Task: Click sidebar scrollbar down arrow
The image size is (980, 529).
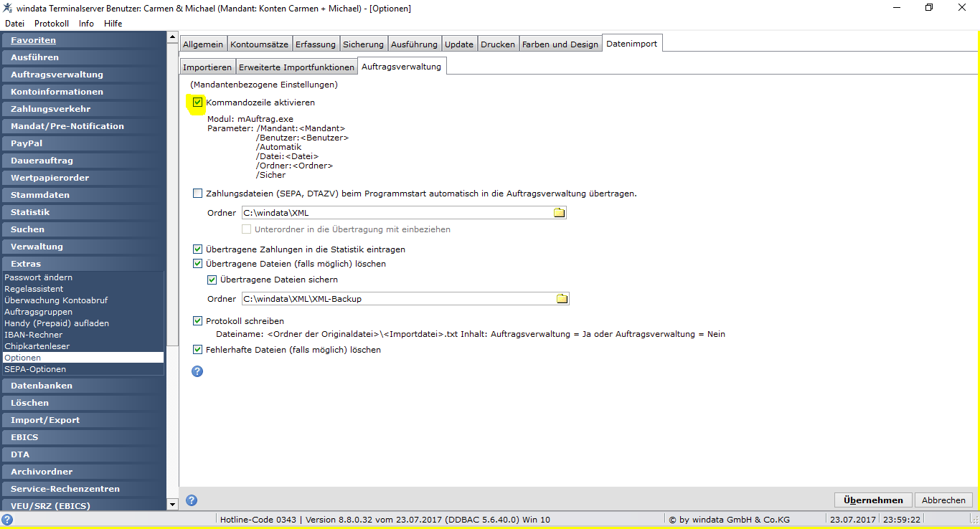Action: coord(172,505)
